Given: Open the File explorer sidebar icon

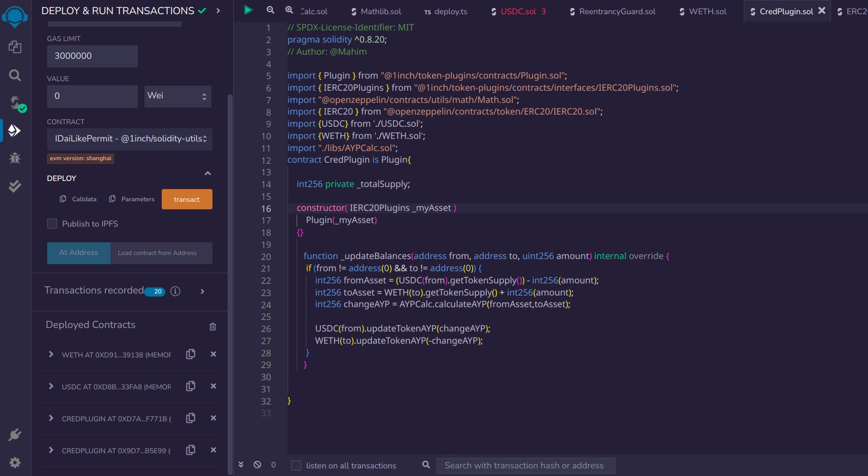Looking at the screenshot, I should pos(15,47).
